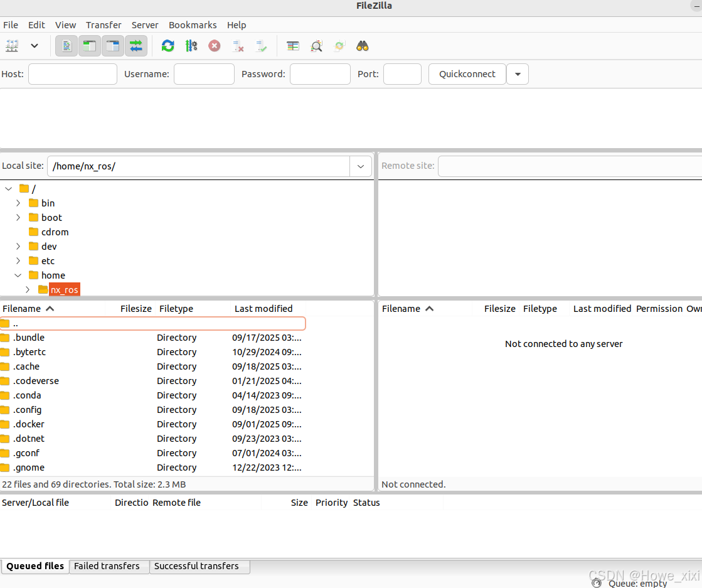The height and width of the screenshot is (588, 702).
Task: Toggle remote directory tree display
Action: pyautogui.click(x=113, y=46)
